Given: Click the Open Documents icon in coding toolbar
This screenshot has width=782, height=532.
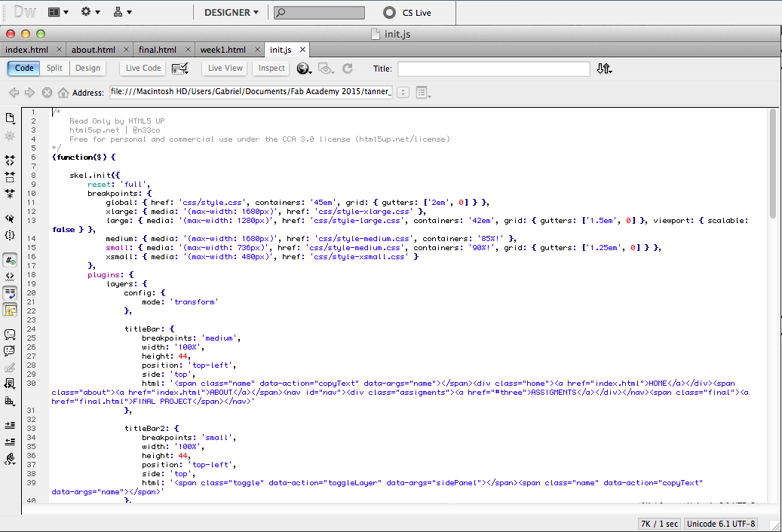Looking at the screenshot, I should pos(10,118).
